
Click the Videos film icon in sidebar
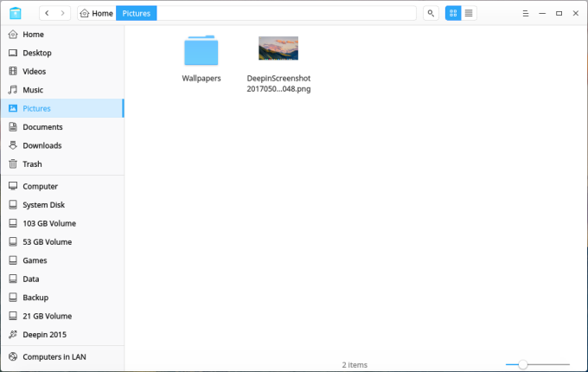click(x=13, y=71)
